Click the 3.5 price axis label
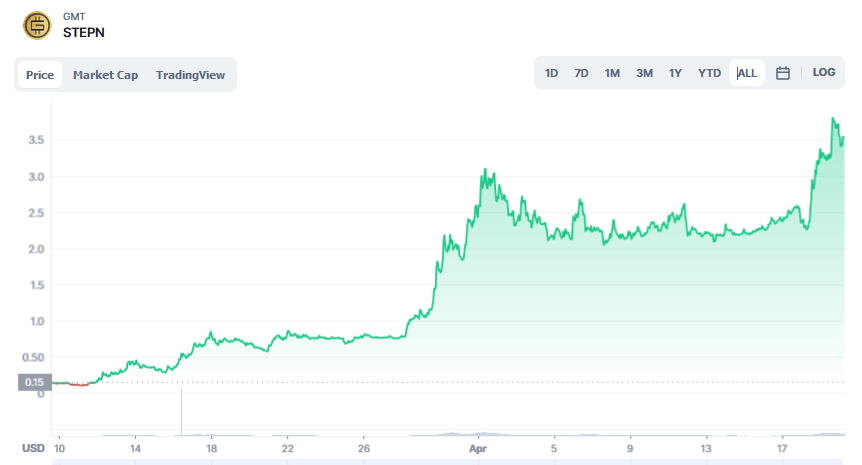862x465 pixels. (36, 140)
